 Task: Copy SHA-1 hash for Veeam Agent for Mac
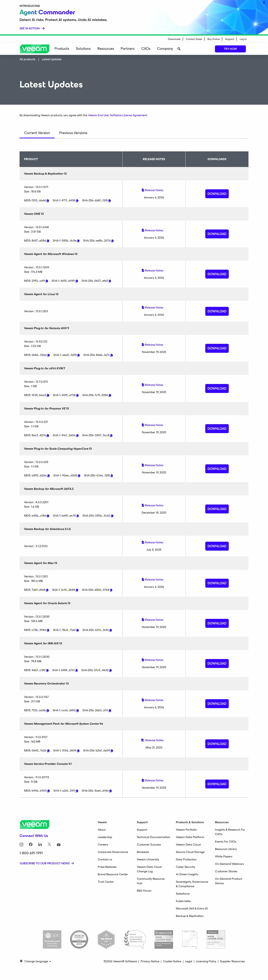point(77,590)
